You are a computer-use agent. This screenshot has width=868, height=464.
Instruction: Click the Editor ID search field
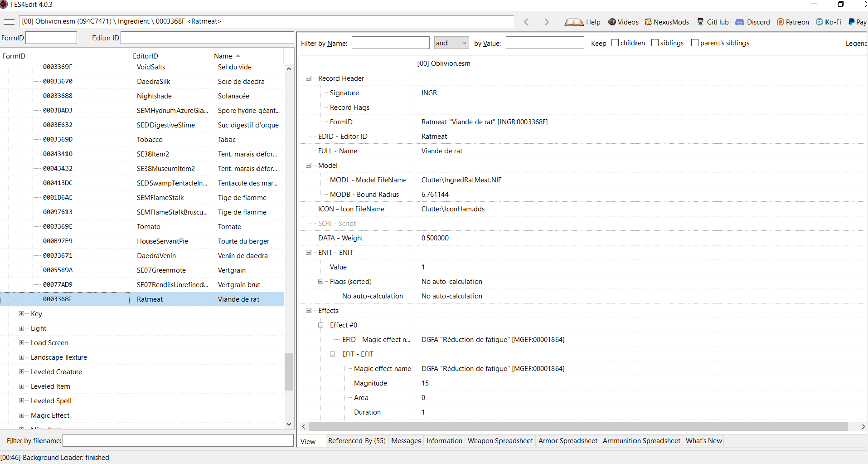207,38
